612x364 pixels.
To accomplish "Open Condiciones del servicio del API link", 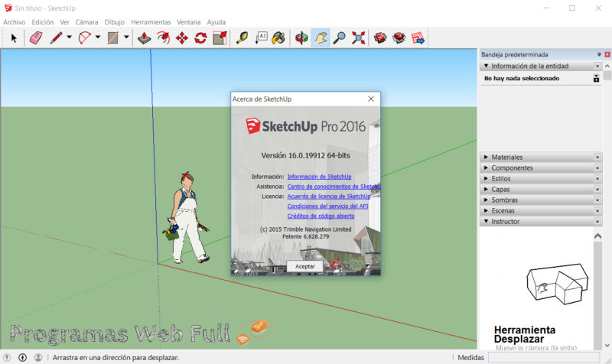I will point(328,206).
